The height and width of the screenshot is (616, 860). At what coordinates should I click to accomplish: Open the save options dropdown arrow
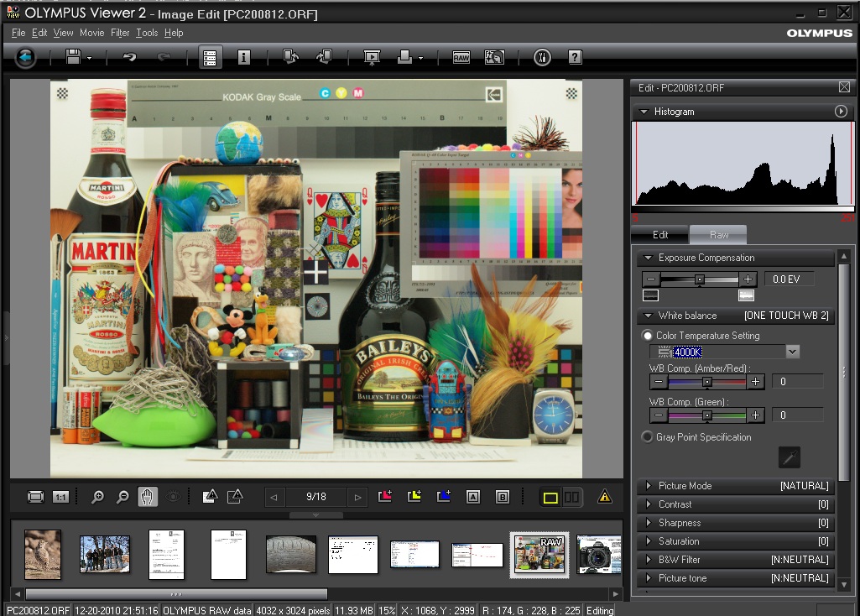90,58
